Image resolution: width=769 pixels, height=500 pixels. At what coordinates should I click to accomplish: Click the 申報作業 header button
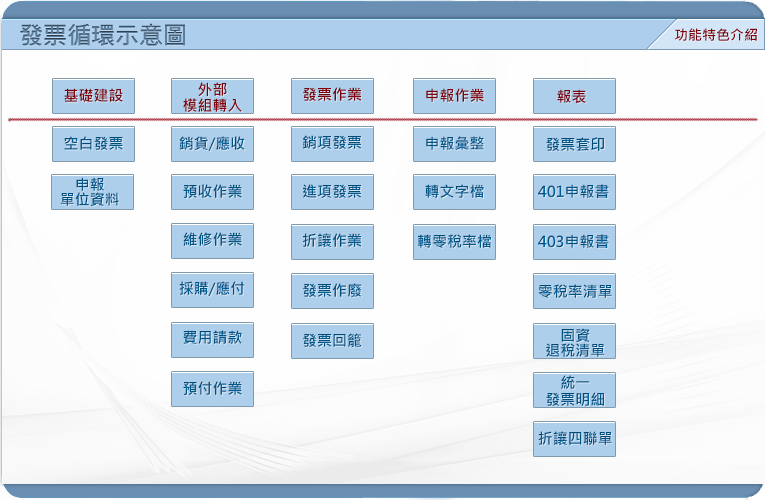point(454,96)
